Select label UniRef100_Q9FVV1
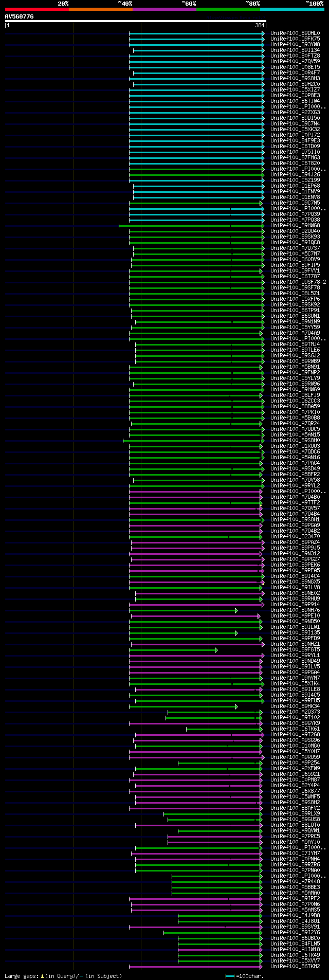The image size is (329, 980). coord(295,271)
